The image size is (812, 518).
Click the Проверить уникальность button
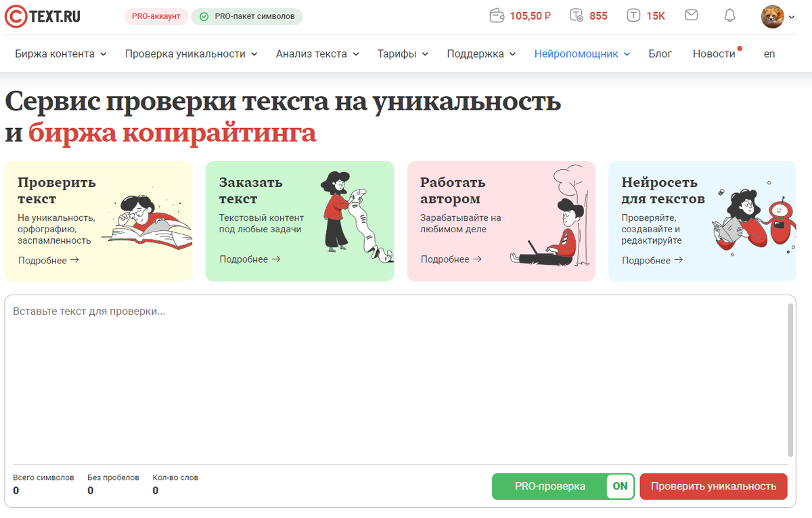click(713, 486)
